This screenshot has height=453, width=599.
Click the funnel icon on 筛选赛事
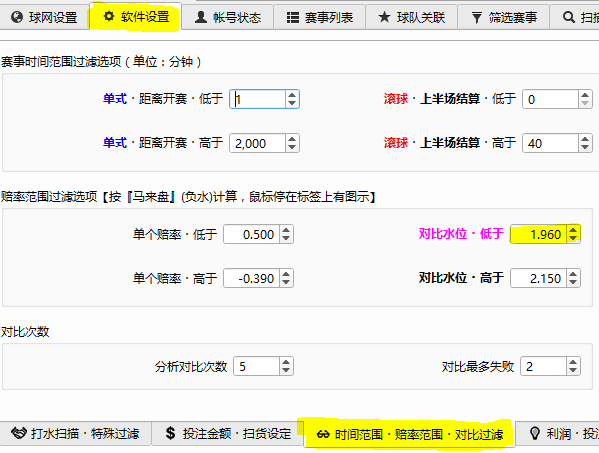click(x=476, y=18)
